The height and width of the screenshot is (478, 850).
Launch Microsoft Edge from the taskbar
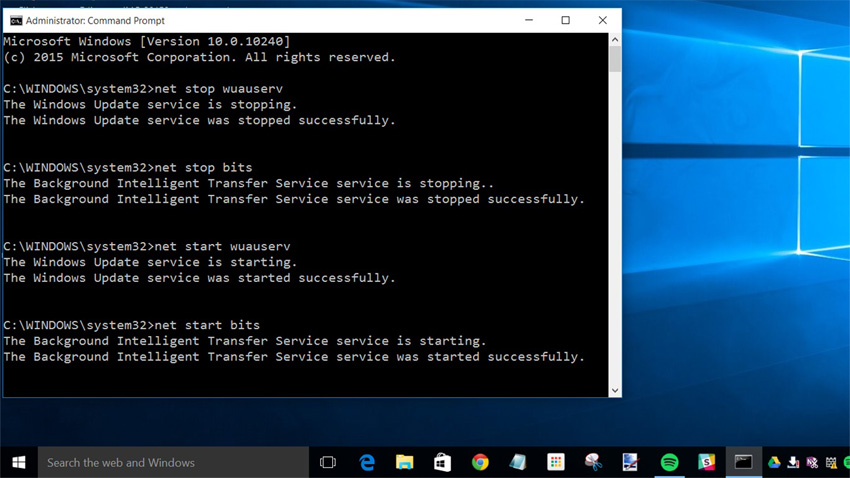[x=367, y=462]
